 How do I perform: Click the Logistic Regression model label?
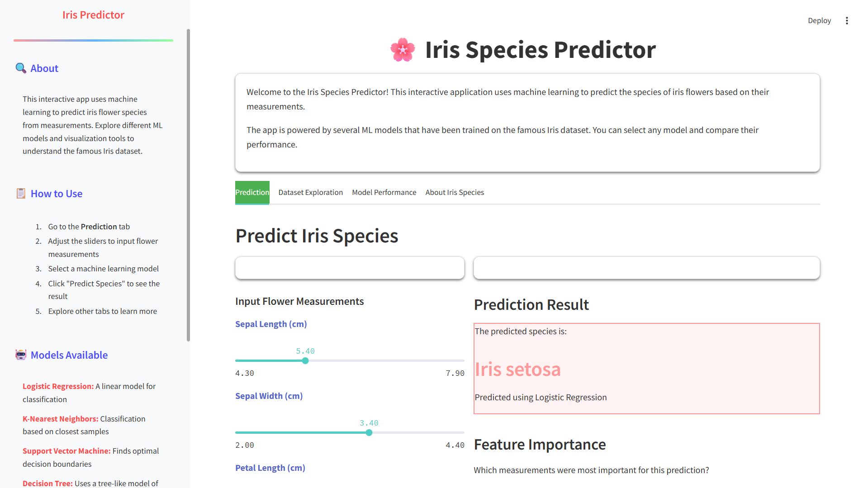pos(58,386)
